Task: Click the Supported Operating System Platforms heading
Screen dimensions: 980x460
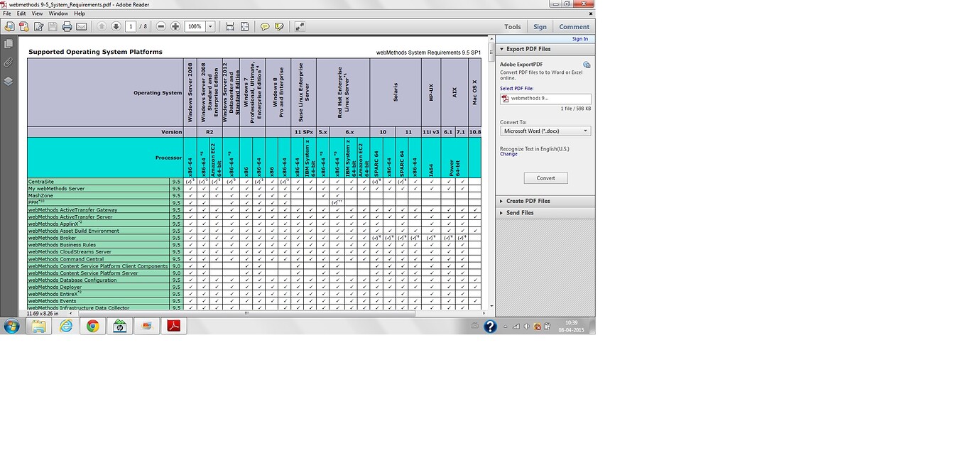Action: tap(95, 52)
